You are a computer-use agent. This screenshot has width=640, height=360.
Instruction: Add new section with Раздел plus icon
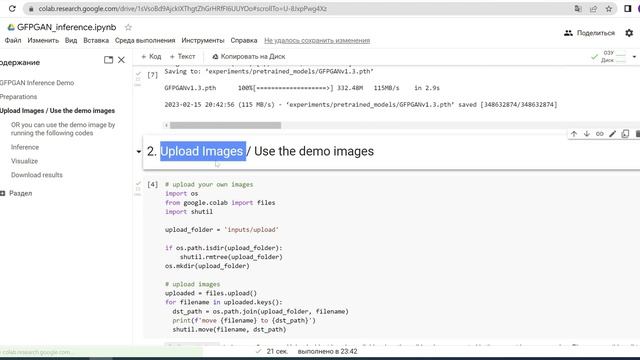tap(2, 193)
